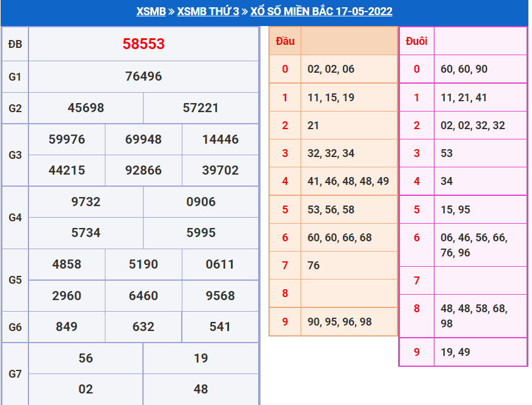This screenshot has height=405, width=532.
Task: Select Đuôi row 3 value 53
Action: (447, 153)
